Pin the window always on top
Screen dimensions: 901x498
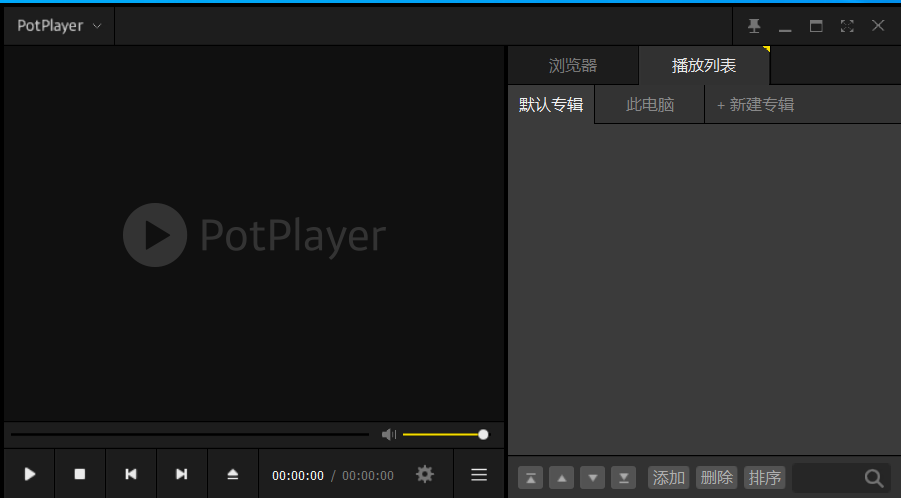coord(754,26)
